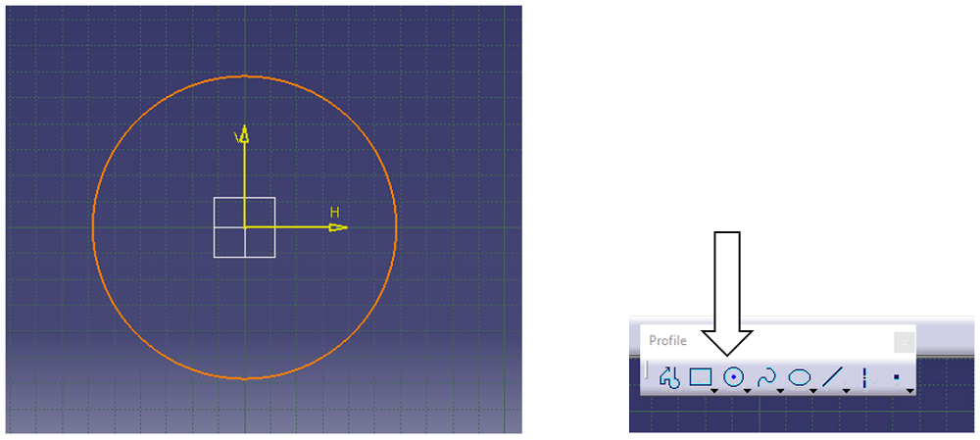
Task: Grab the Profile toolbar drag handle
Action: click(x=647, y=370)
